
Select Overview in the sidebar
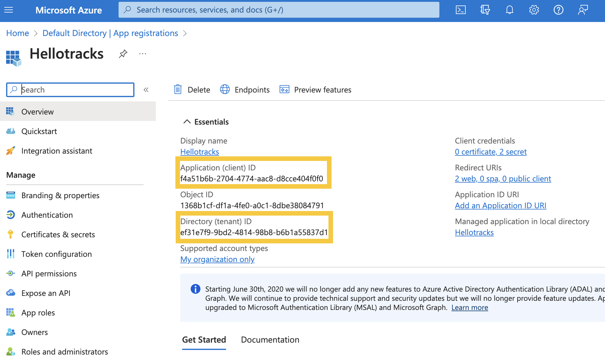(78, 112)
